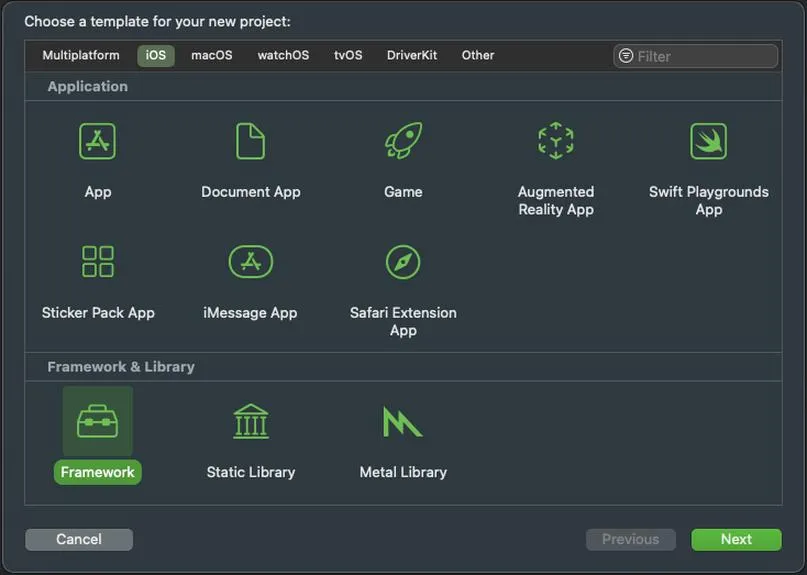
Task: Open the Other platform tab
Action: click(478, 55)
